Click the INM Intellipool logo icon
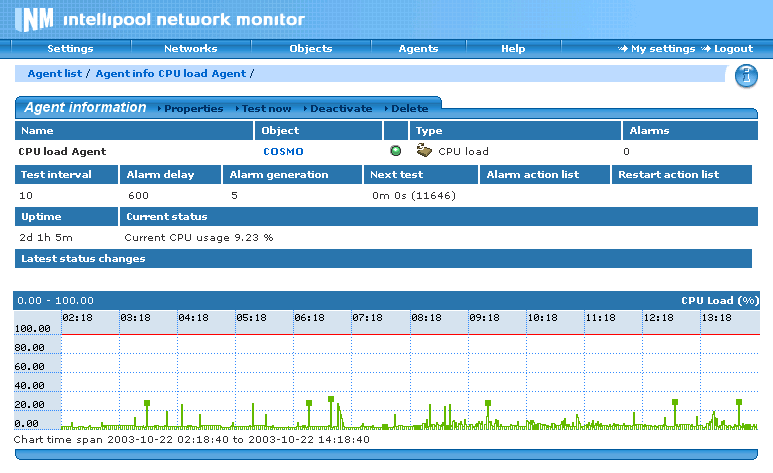The width and height of the screenshot is (773, 473). coord(36,19)
